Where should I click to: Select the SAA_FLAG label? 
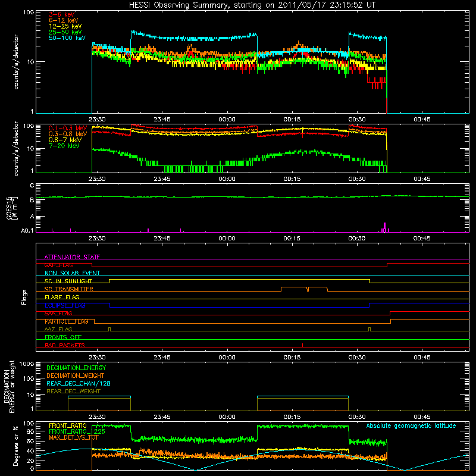pyautogui.click(x=58, y=314)
